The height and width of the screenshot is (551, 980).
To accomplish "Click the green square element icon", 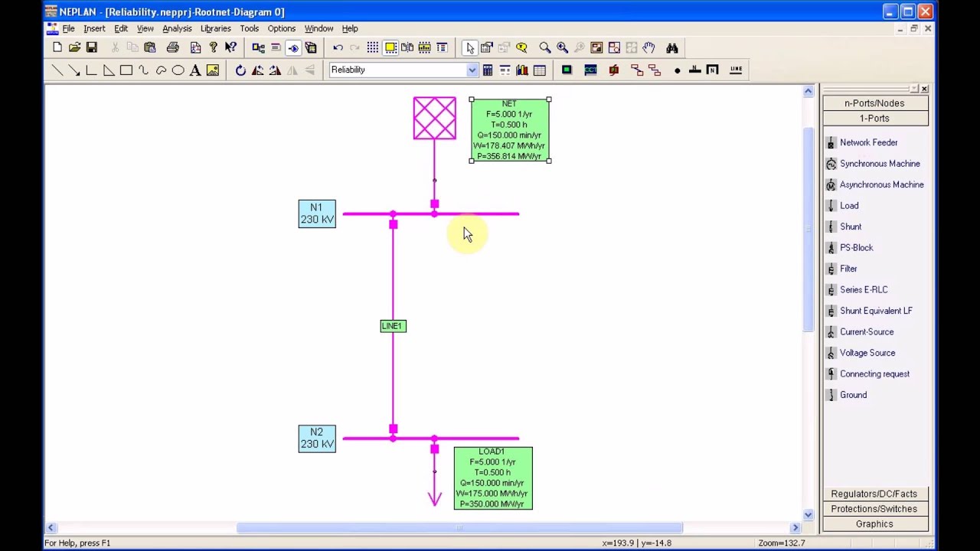I will [x=567, y=70].
